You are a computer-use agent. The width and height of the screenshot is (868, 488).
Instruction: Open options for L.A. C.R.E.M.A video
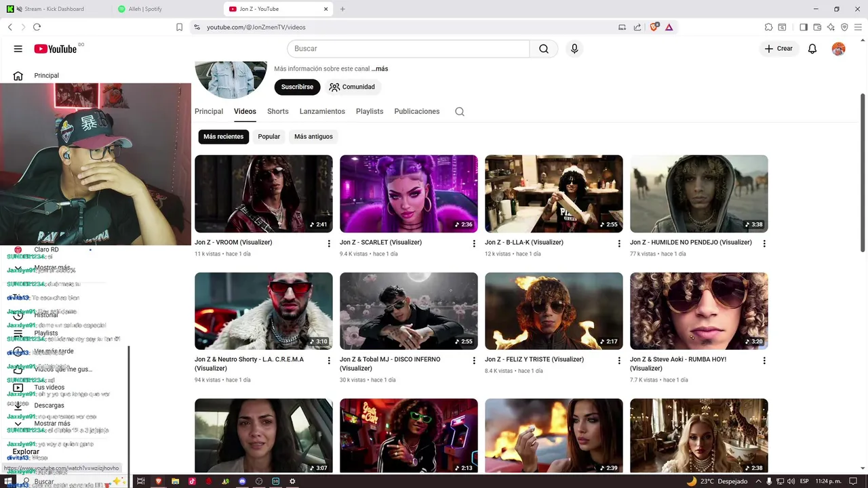tap(329, 361)
